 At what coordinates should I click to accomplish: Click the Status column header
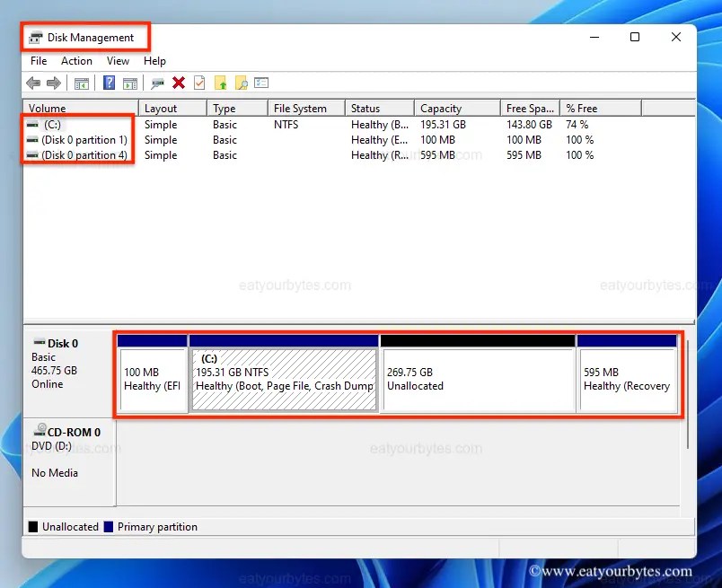click(x=379, y=107)
